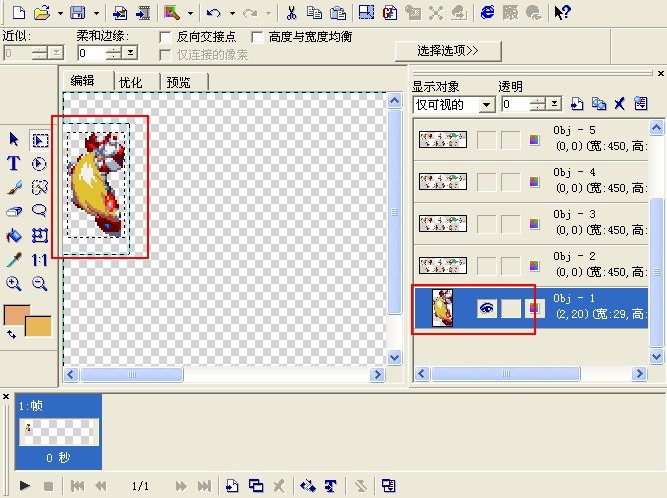Click the Undo arrow icon
667x498 pixels.
coord(214,13)
